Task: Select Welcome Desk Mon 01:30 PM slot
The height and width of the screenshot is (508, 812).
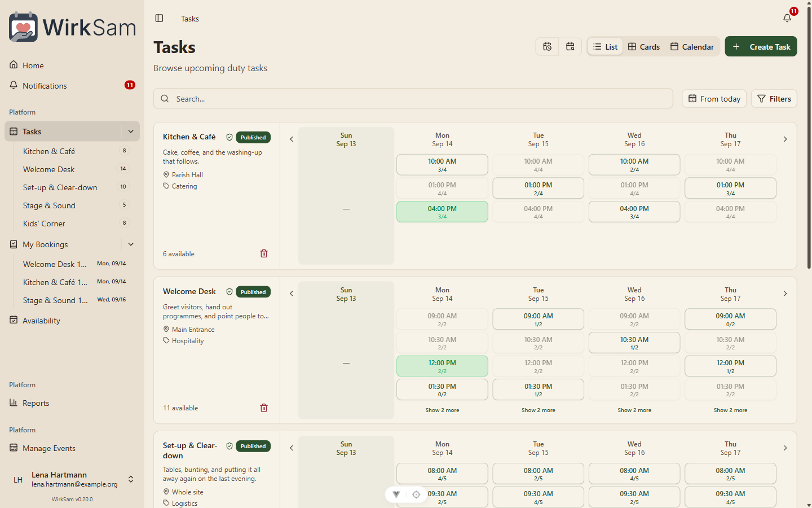Action: click(442, 390)
